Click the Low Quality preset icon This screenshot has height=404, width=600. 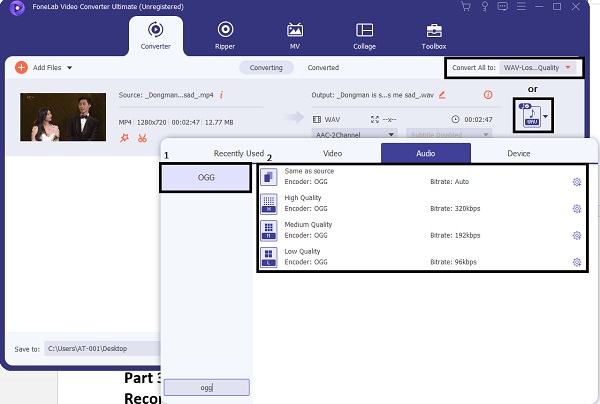[269, 257]
